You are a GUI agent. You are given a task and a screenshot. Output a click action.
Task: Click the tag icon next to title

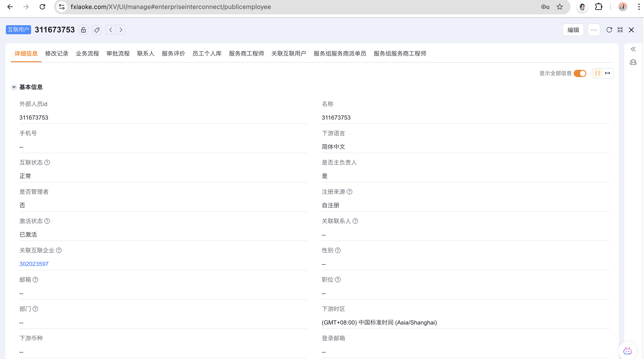pyautogui.click(x=97, y=30)
